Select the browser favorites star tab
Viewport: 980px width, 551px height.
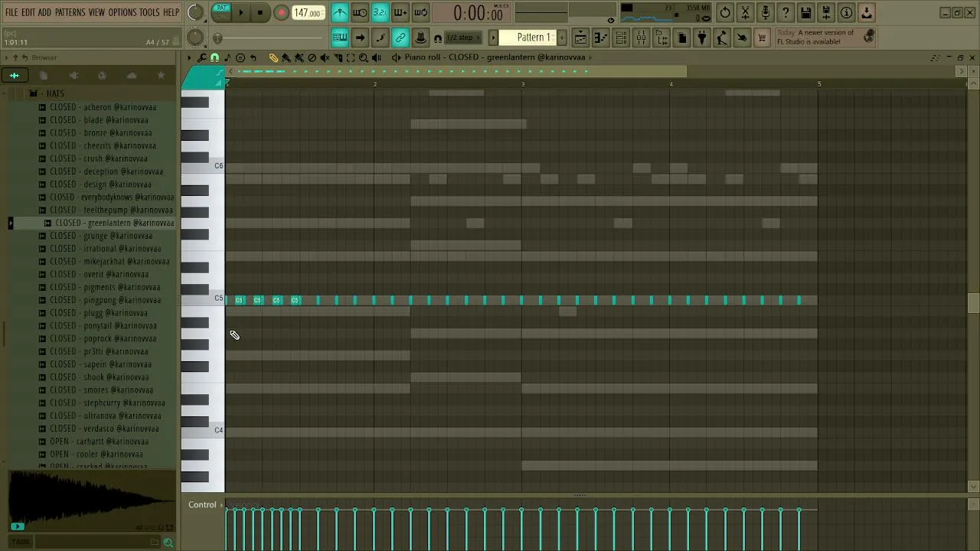point(161,75)
